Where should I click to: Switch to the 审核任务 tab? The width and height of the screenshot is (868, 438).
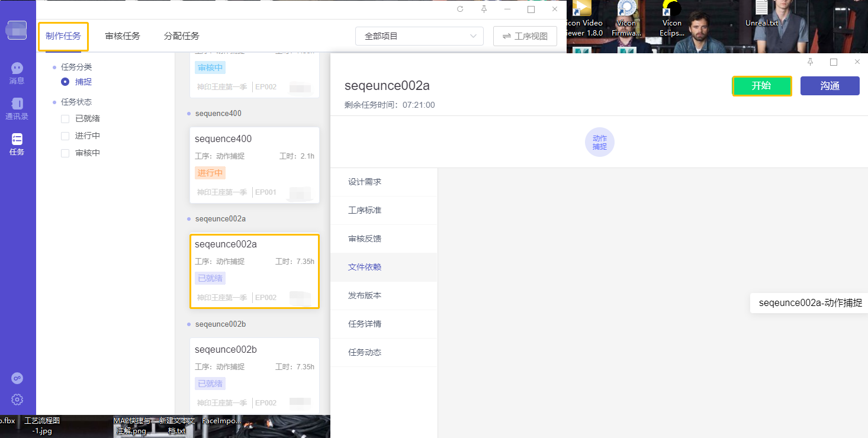[x=123, y=36]
